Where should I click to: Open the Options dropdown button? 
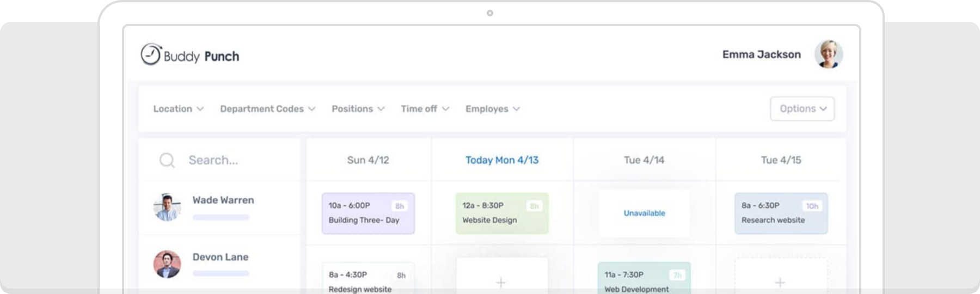(x=803, y=109)
